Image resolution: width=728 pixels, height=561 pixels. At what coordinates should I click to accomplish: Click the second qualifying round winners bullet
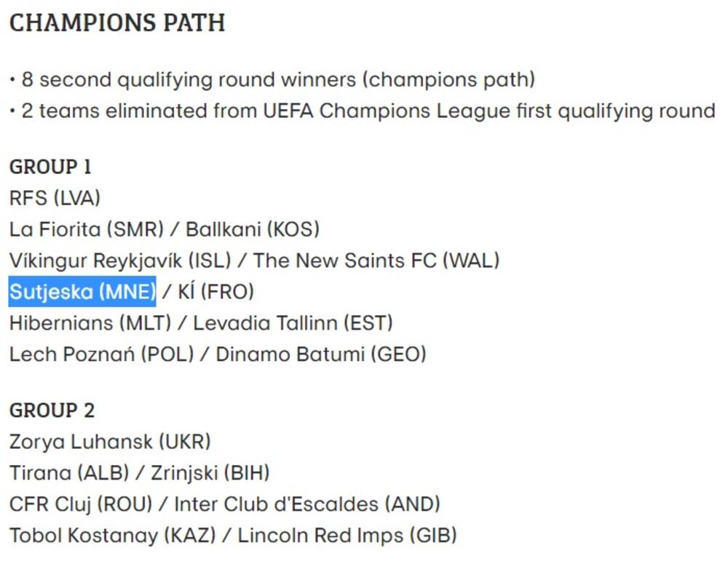[x=277, y=79]
